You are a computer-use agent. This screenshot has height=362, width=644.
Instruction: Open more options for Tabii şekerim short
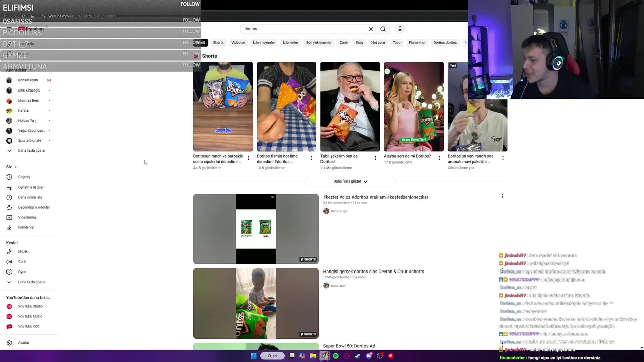375,158
